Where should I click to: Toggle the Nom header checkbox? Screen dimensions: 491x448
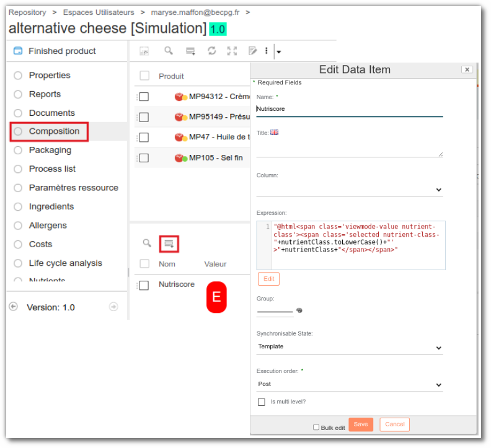pos(144,263)
